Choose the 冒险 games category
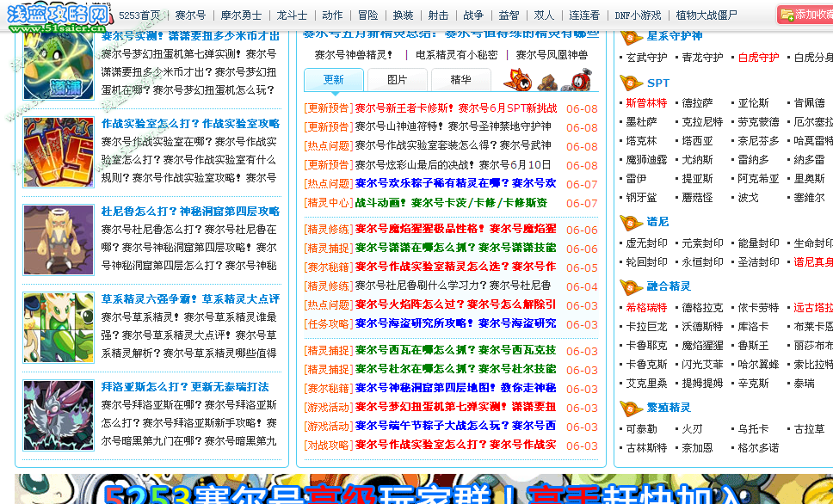 tap(367, 15)
